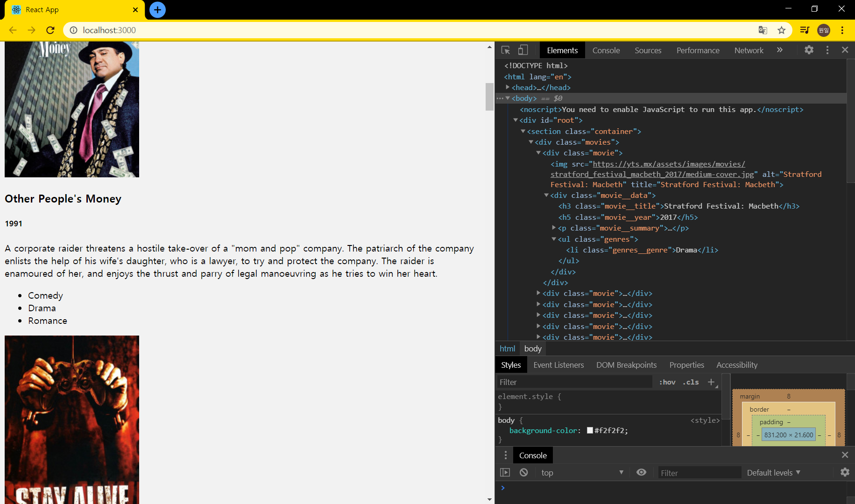
Task: Expand the head element node
Action: pos(508,87)
